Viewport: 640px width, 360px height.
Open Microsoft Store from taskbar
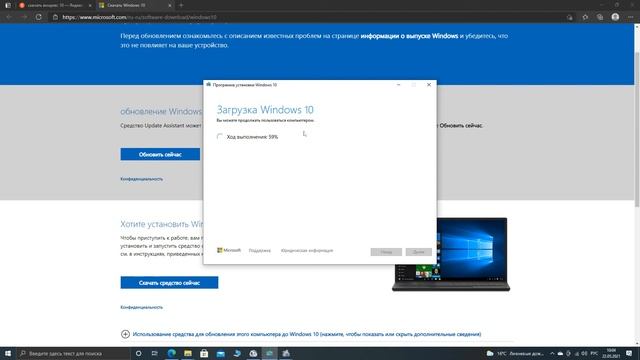(204, 353)
